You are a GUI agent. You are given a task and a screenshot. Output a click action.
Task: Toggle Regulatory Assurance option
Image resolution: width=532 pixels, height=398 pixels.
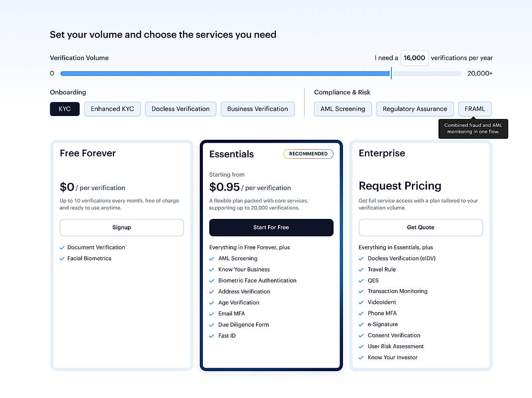415,109
